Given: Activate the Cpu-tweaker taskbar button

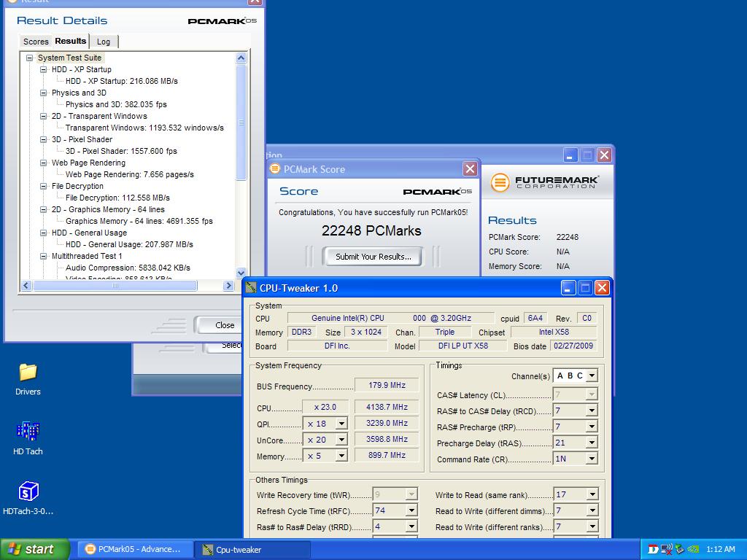Looking at the screenshot, I should coord(252,549).
